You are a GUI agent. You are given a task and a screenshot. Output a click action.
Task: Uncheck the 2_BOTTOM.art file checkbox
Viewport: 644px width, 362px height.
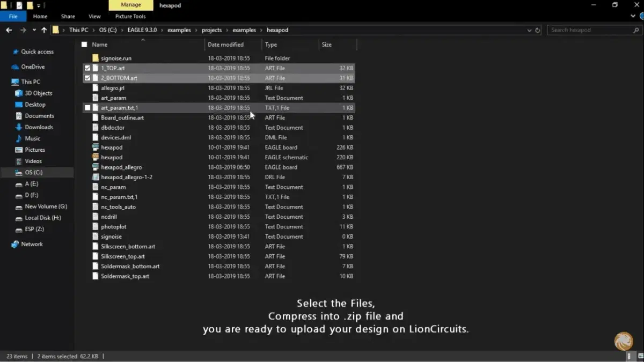coord(87,78)
